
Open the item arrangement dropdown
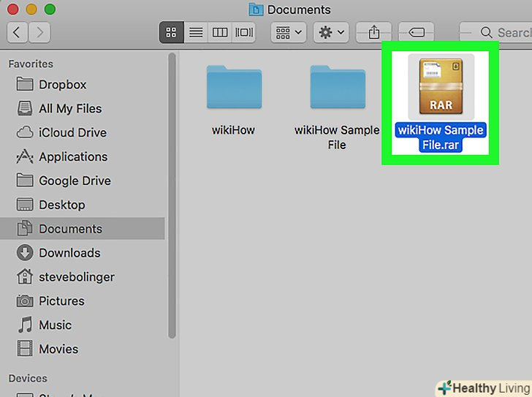[x=289, y=33]
